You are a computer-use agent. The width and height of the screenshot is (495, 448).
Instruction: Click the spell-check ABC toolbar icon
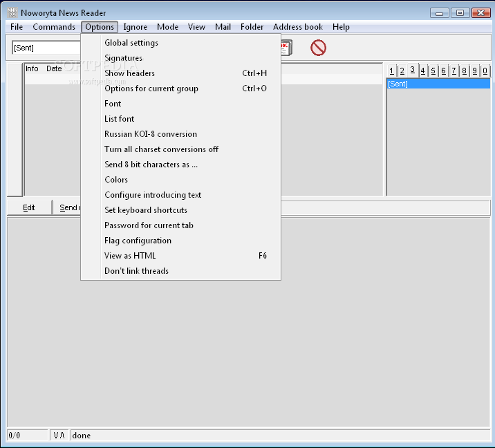point(287,48)
